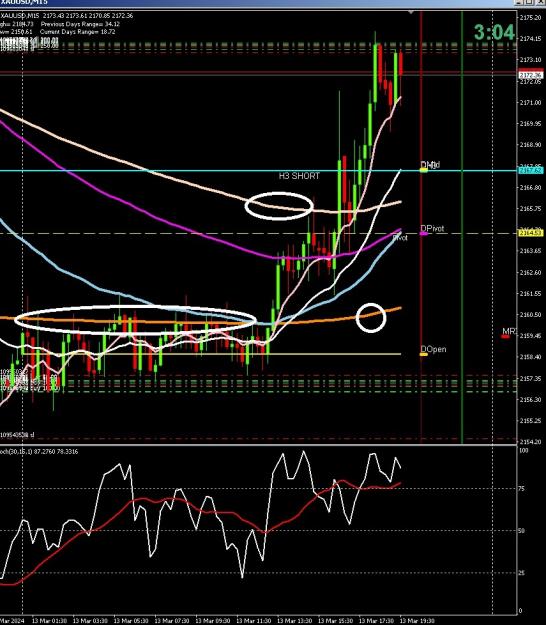Click the 2160.50 price axis value
Image resolution: width=546 pixels, height=625 pixels.
[x=531, y=314]
